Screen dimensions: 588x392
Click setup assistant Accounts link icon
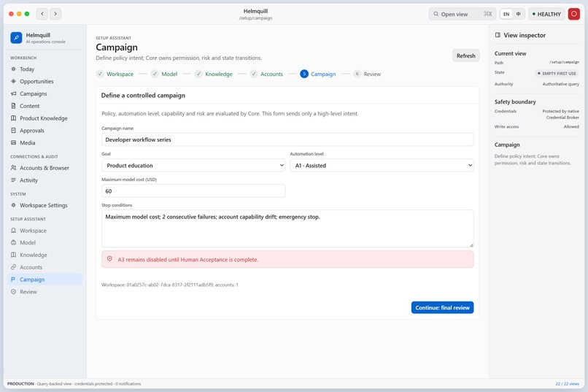click(x=14, y=267)
